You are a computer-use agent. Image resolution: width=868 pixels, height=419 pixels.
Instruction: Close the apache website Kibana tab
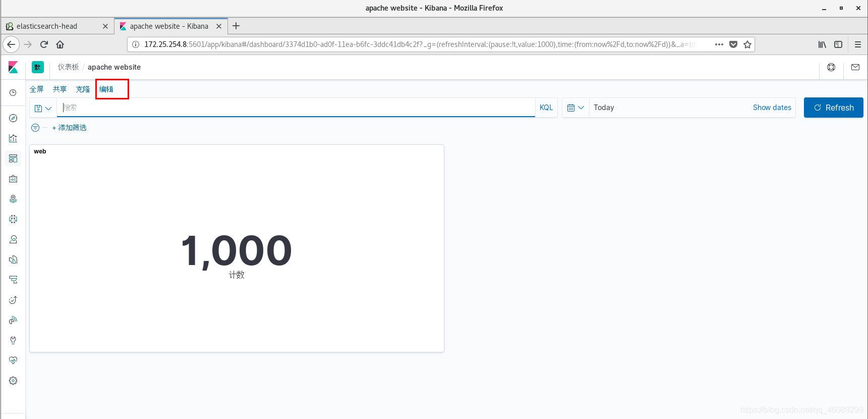tap(219, 26)
